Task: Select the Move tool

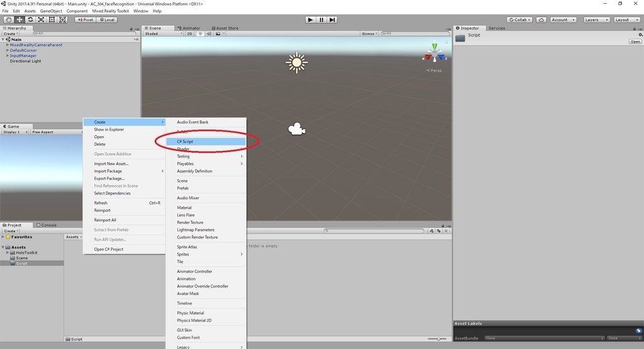Action: coord(19,19)
